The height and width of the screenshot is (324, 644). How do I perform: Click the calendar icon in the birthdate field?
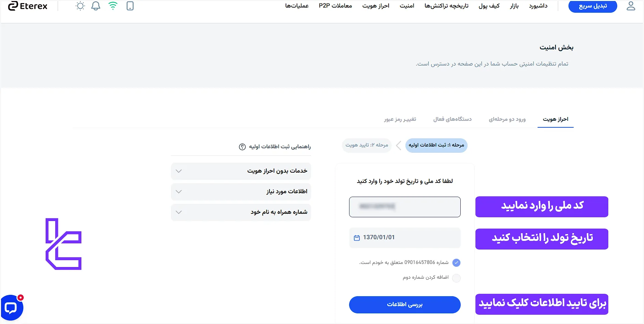(x=356, y=238)
